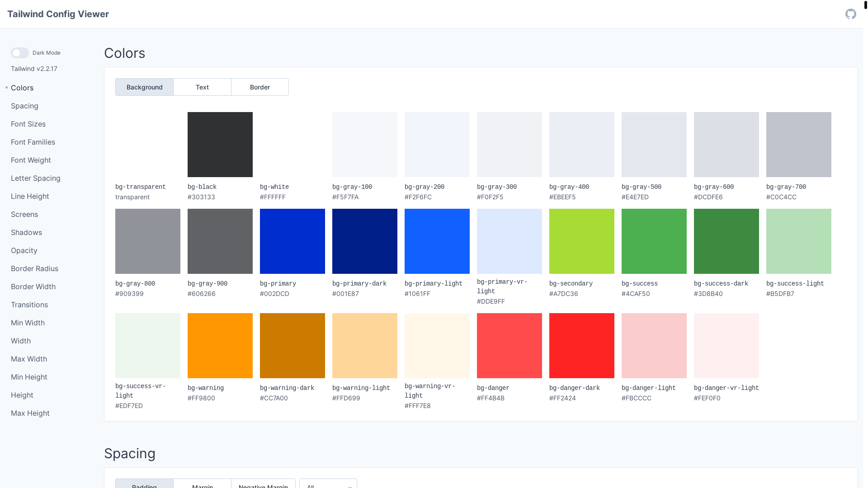
Task: Click the bg-danger-light pink swatch
Action: (x=654, y=346)
